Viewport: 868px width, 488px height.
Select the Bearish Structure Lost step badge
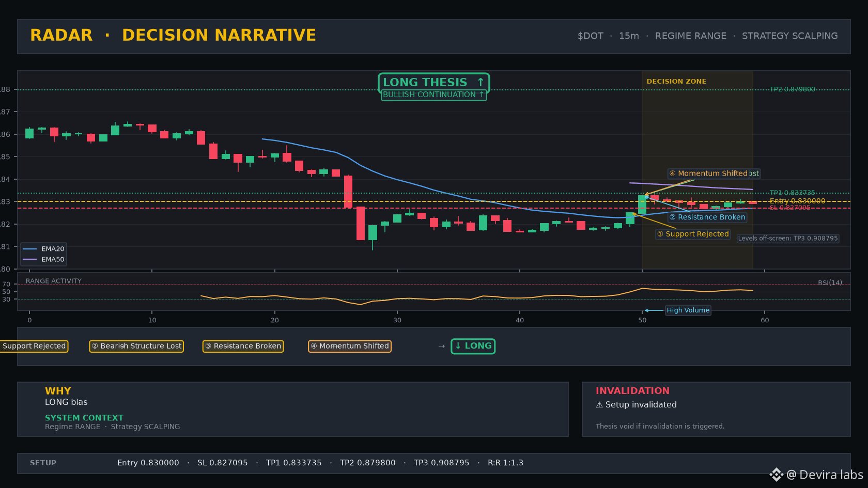(x=136, y=346)
